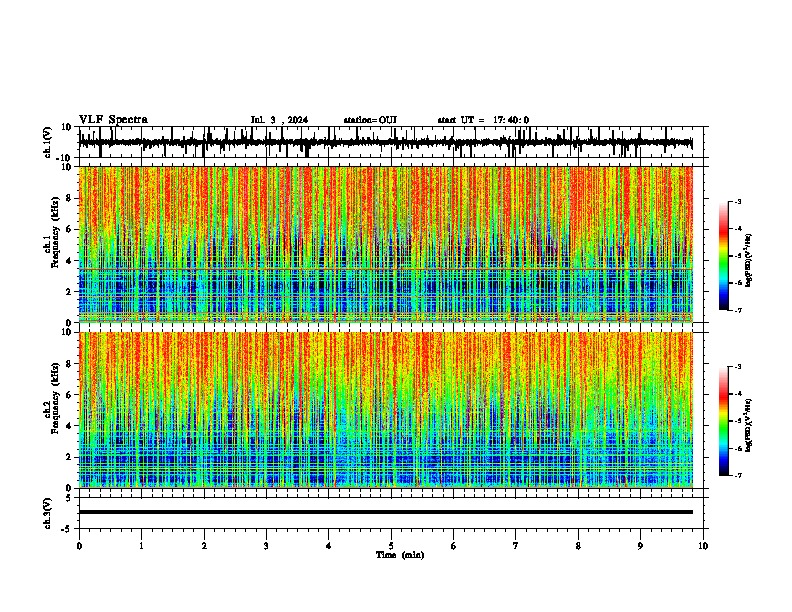
Task: Click the "8" kHz tick on ch.1 frequency axis
Action: pos(69,198)
